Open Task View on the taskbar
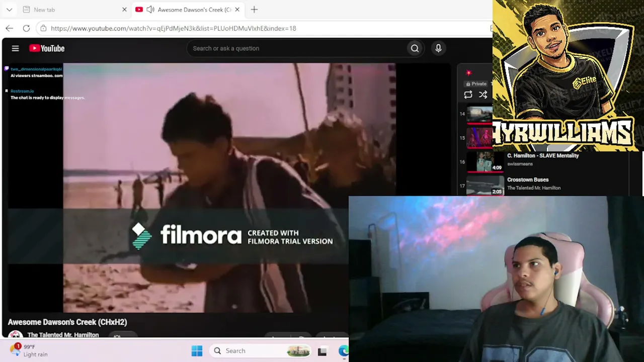The image size is (644, 362). [x=322, y=351]
